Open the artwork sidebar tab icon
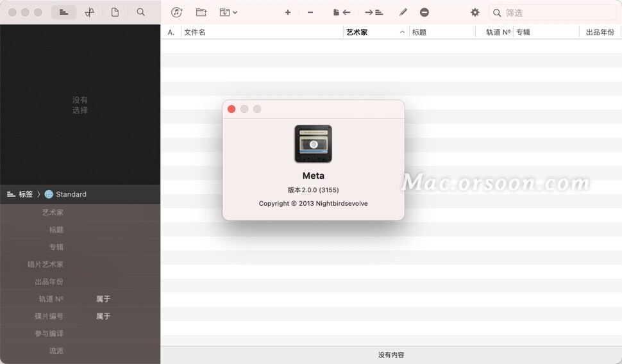 click(x=90, y=12)
